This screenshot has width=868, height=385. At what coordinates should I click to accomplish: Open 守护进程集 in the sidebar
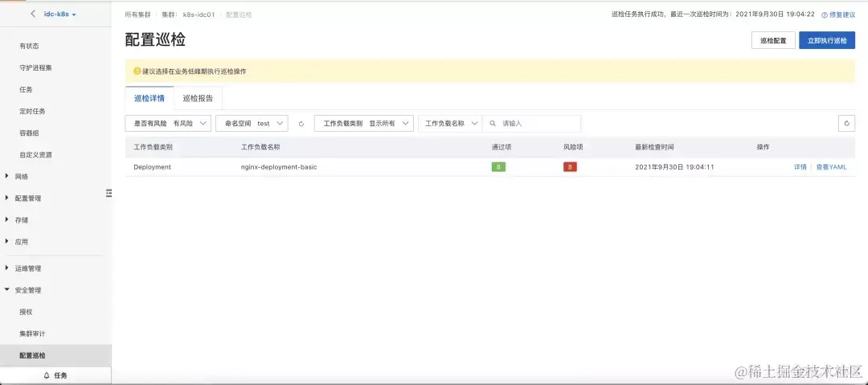tap(36, 68)
